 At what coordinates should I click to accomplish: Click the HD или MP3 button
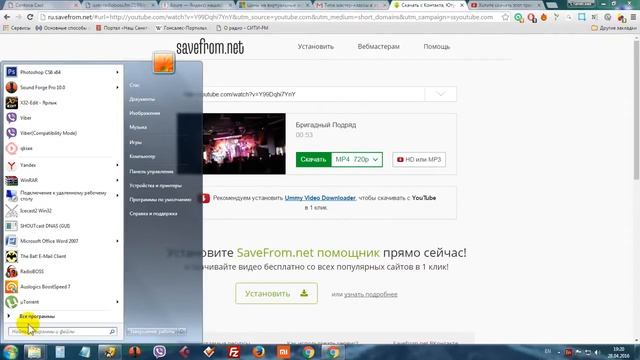point(419,160)
